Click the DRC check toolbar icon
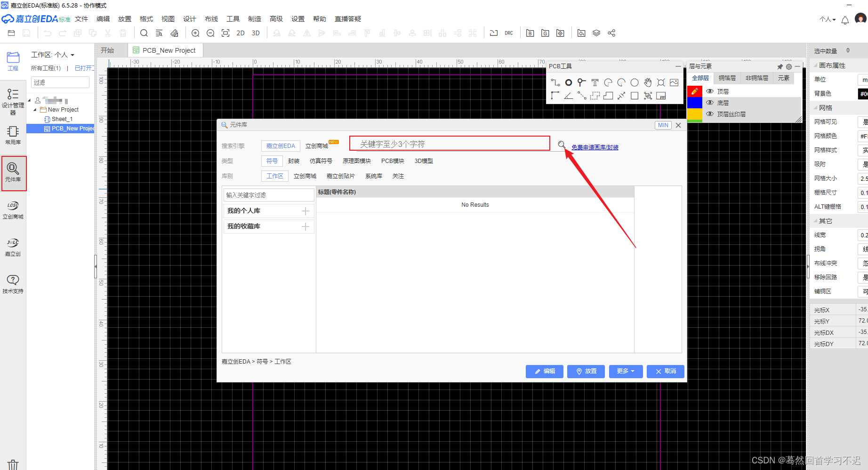868x470 pixels. point(509,33)
